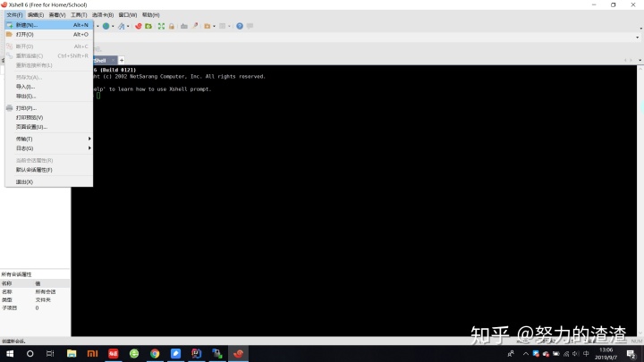Viewport: 644px width, 362px height.
Task: Click the highlight pen toolbar icon
Action: [195, 26]
